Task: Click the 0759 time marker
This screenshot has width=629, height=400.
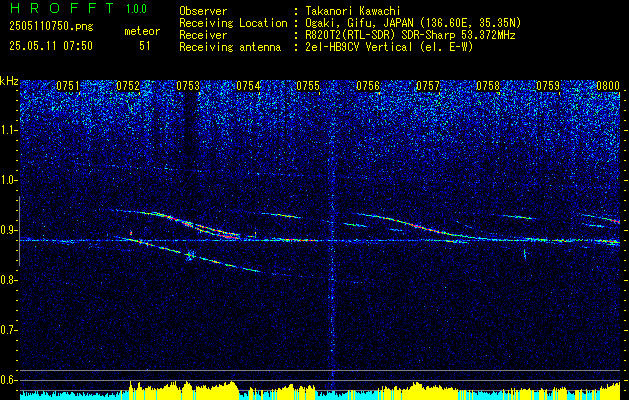Action: coord(548,85)
